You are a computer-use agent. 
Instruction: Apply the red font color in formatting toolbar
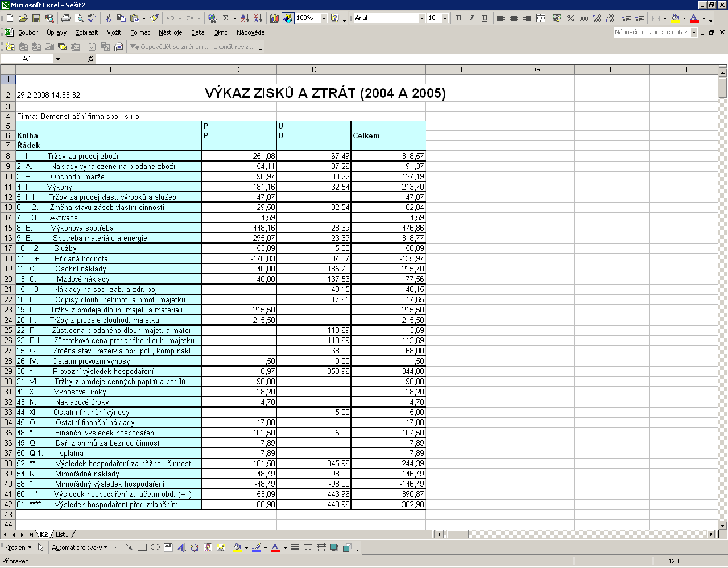click(x=694, y=18)
